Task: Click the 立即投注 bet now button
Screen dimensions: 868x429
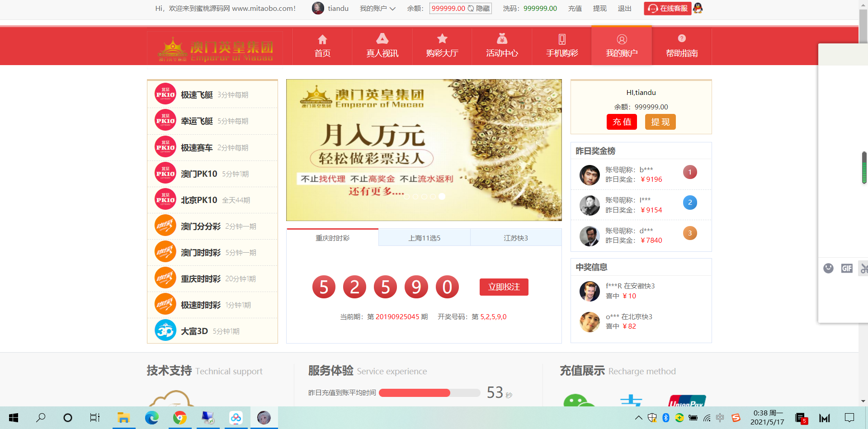Action: (x=504, y=287)
